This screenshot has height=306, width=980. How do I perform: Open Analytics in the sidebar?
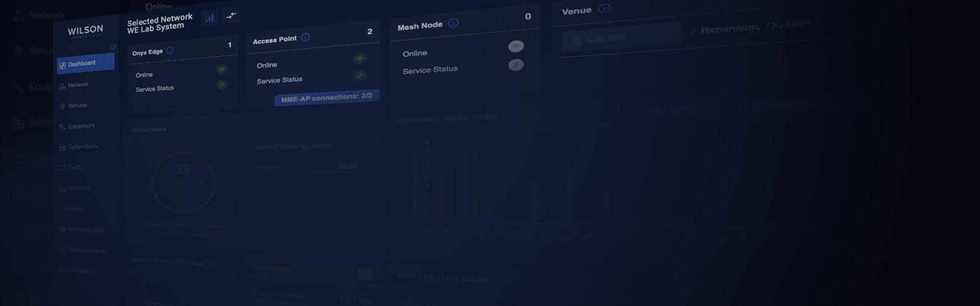(x=75, y=188)
